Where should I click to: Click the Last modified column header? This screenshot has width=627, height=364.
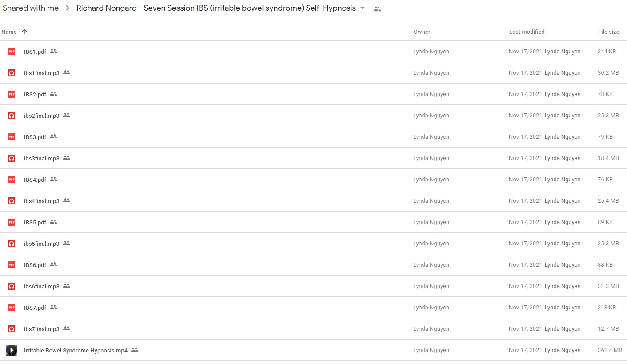pyautogui.click(x=527, y=32)
